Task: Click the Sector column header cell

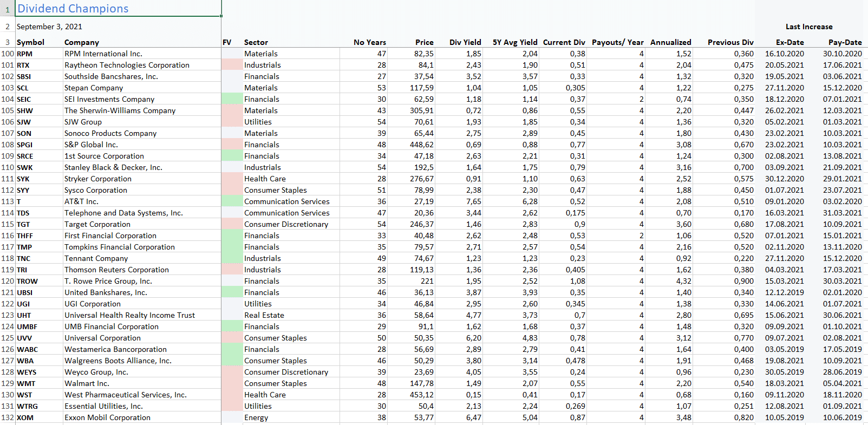Action: pos(256,42)
